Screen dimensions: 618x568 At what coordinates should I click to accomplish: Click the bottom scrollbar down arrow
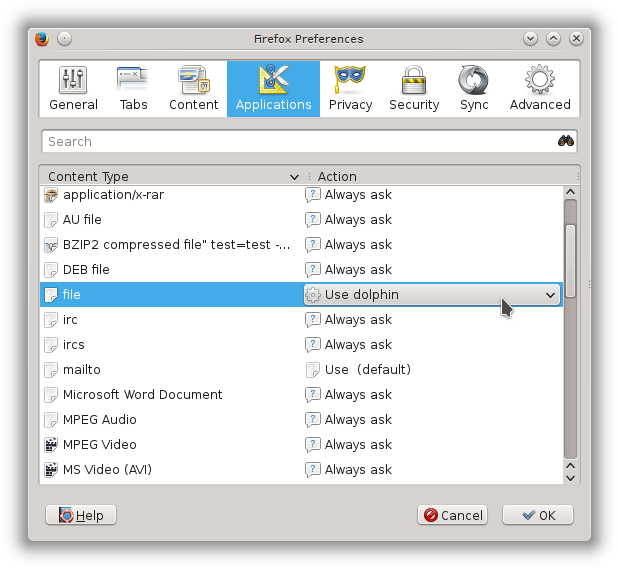(570, 478)
